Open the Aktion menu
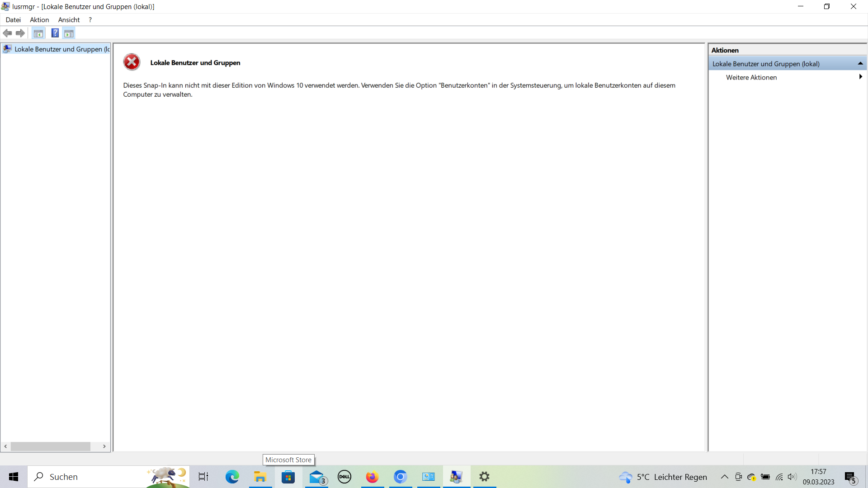The height and width of the screenshot is (488, 868). (x=39, y=20)
